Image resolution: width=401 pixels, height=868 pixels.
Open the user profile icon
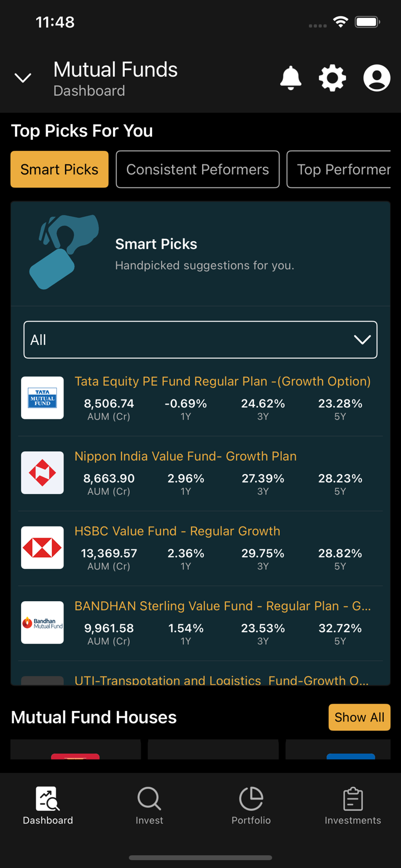(x=377, y=78)
